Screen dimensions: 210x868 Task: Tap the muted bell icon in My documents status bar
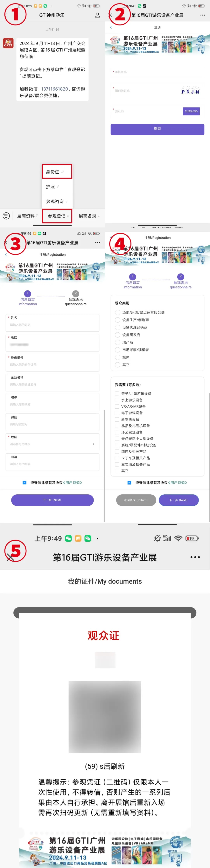pyautogui.click(x=157, y=538)
